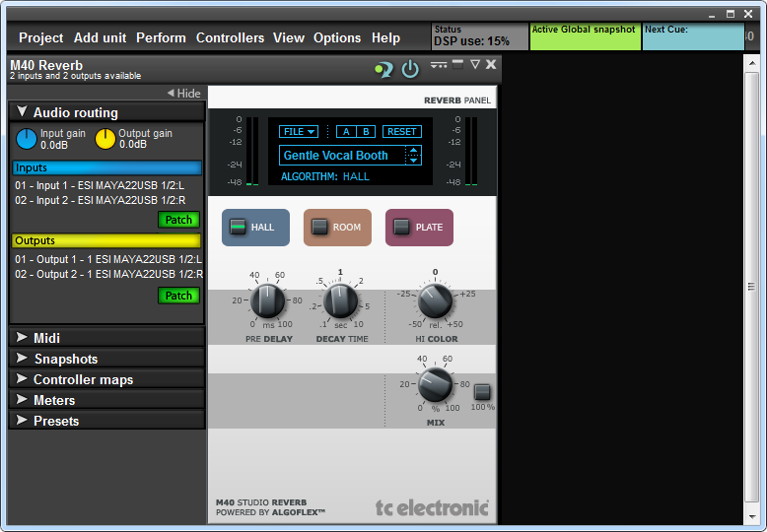Screen dimensions: 767x532
Task: Hide the side panel with Hide arrow
Action: click(x=183, y=93)
